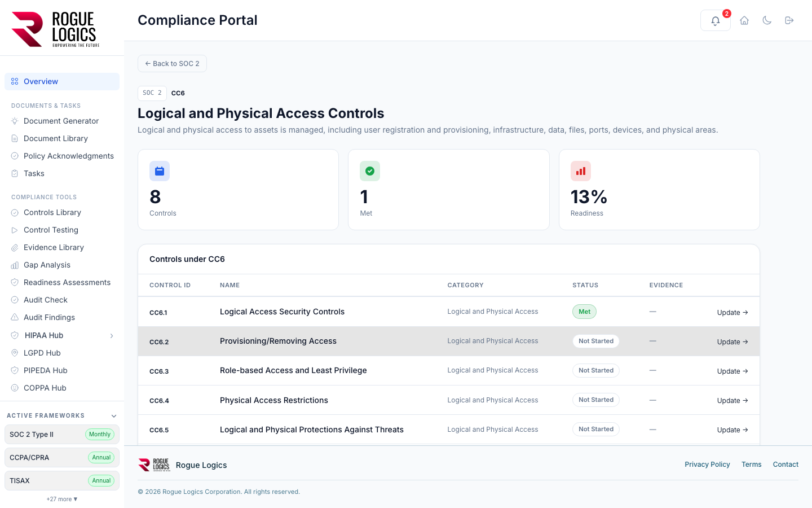Screen dimensions: 812x508
Task: Click the Rogue Logics sidebar logo
Action: [x=56, y=29]
